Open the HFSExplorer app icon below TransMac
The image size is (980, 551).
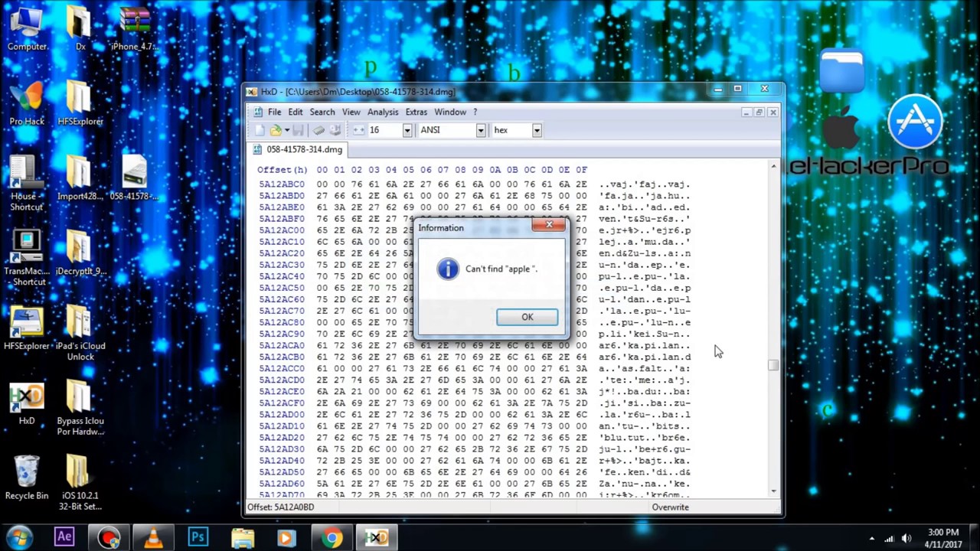click(x=27, y=328)
